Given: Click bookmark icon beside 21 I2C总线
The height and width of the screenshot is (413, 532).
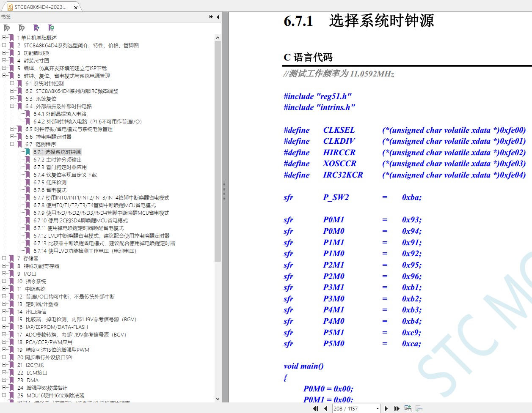Looking at the screenshot, I should click(x=12, y=365).
